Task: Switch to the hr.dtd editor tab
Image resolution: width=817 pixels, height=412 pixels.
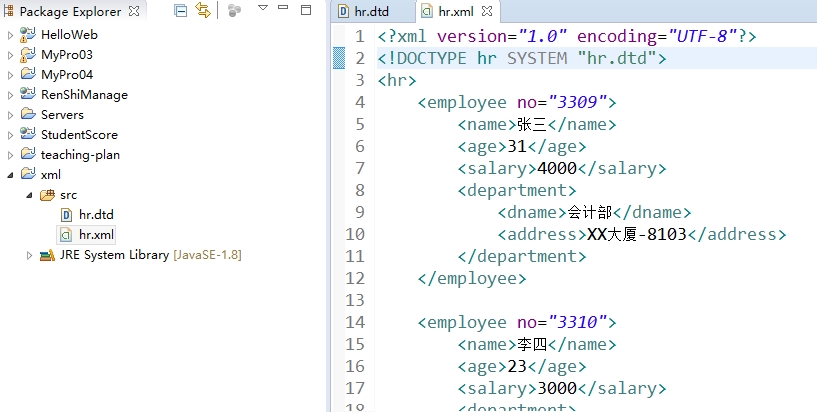Action: [372, 11]
